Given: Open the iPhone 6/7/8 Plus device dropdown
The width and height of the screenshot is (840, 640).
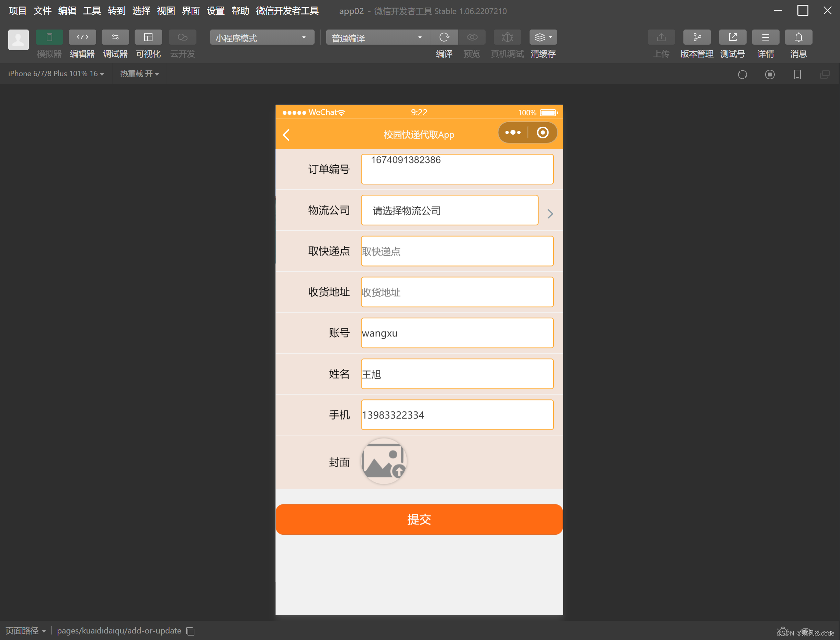Looking at the screenshot, I should 56,73.
